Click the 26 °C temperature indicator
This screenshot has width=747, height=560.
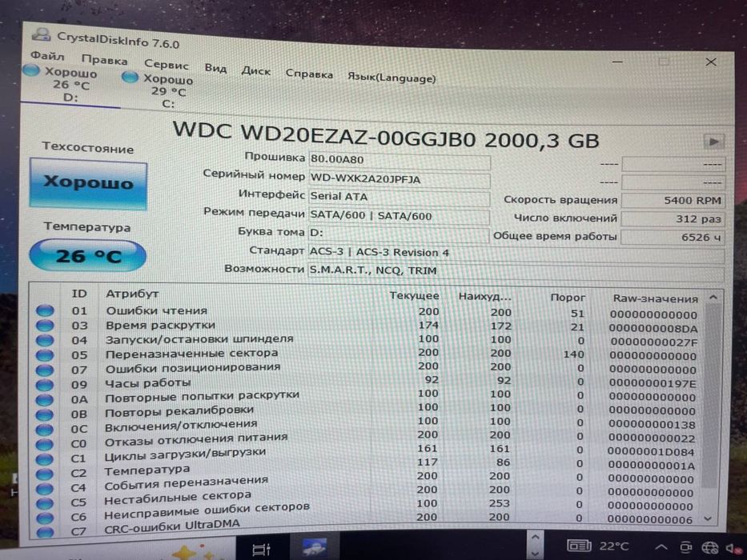87,256
